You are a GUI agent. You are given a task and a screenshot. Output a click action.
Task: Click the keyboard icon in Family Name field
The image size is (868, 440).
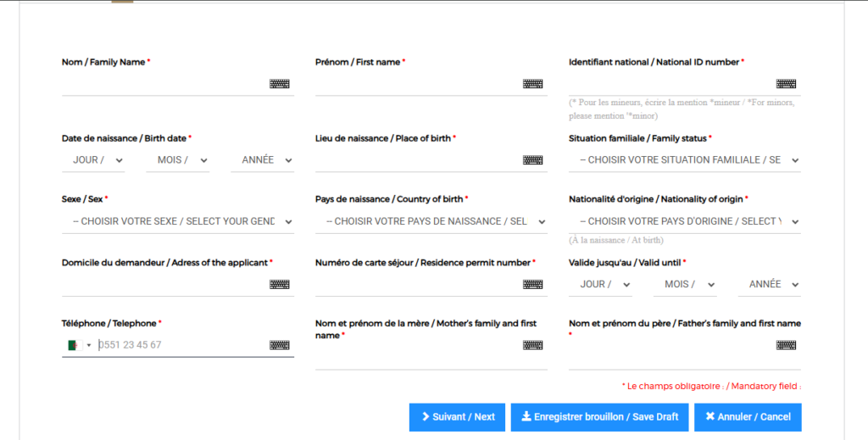pos(279,84)
